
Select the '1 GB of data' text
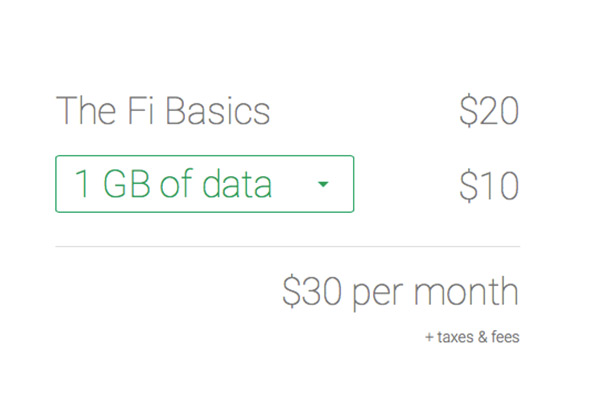(173, 185)
